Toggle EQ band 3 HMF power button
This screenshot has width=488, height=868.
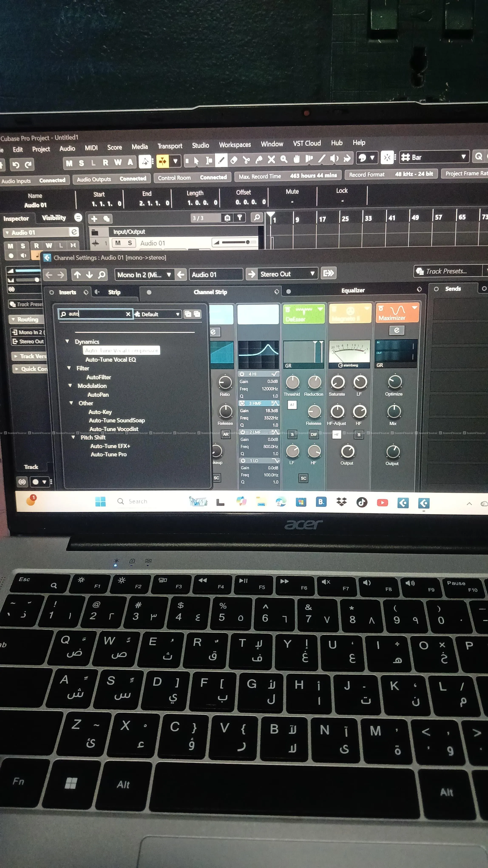[242, 403]
